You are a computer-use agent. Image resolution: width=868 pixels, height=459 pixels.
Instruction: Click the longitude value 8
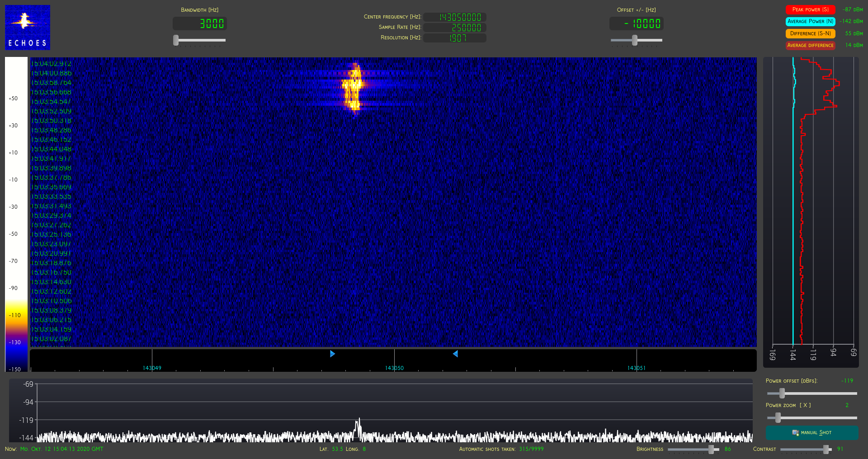(364, 449)
